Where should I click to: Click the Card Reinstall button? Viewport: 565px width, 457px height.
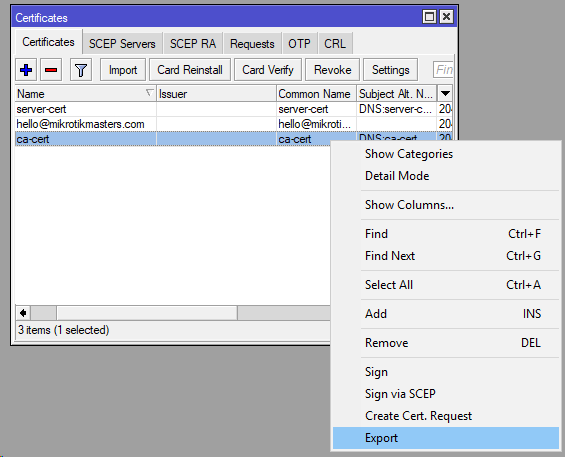point(190,70)
